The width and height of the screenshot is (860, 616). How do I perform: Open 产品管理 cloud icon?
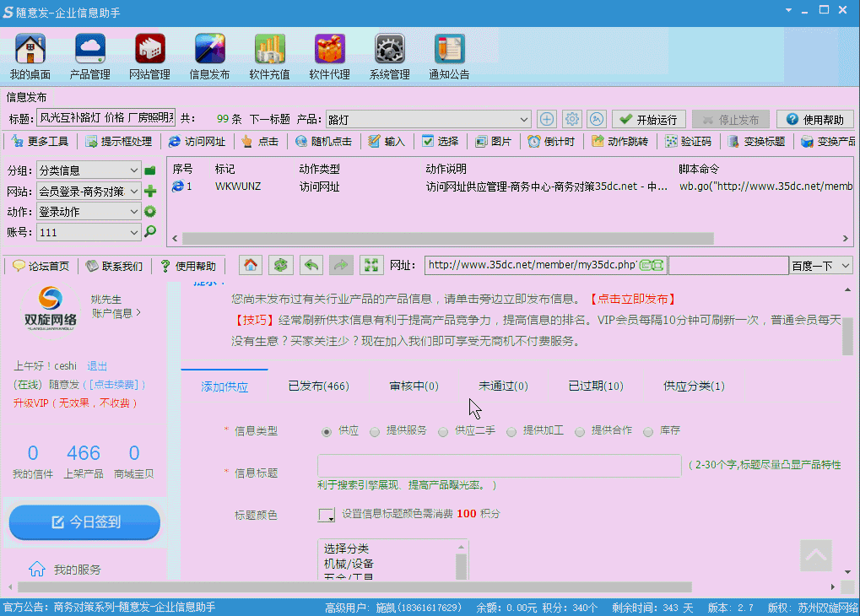pyautogui.click(x=90, y=50)
